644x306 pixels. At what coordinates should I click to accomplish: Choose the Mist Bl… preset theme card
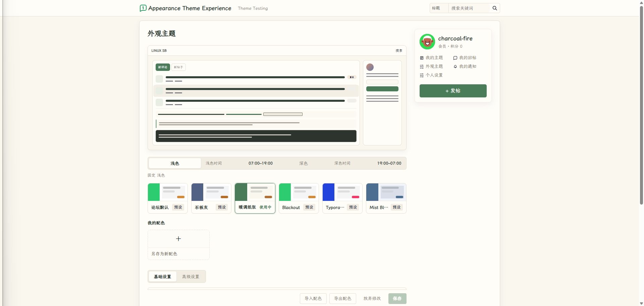click(386, 198)
